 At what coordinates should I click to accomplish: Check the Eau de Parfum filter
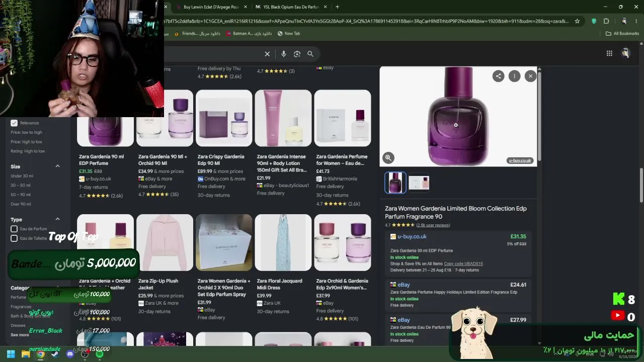14,229
